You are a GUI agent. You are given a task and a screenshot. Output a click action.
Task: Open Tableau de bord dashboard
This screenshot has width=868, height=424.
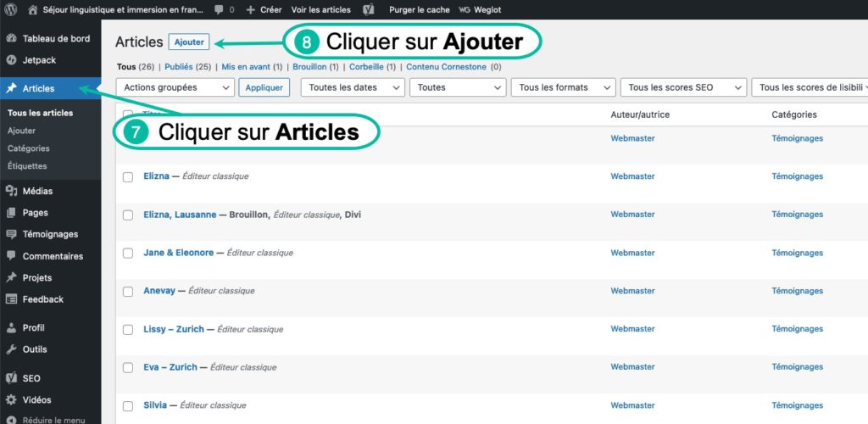(56, 38)
